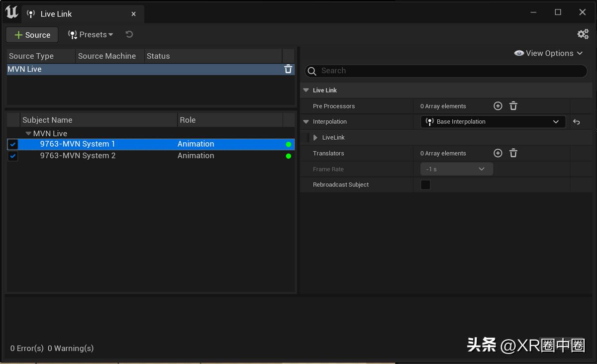Open View Options menu
597x364 pixels.
[548, 53]
